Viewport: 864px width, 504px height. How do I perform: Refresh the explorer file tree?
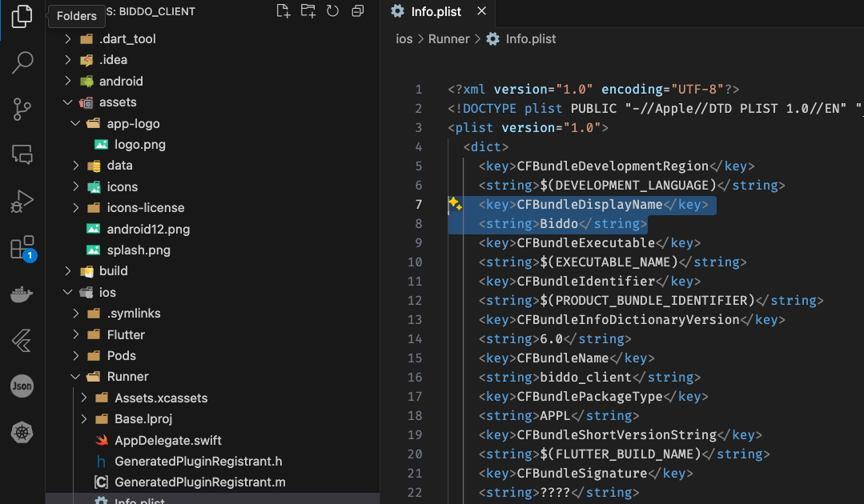click(x=333, y=11)
